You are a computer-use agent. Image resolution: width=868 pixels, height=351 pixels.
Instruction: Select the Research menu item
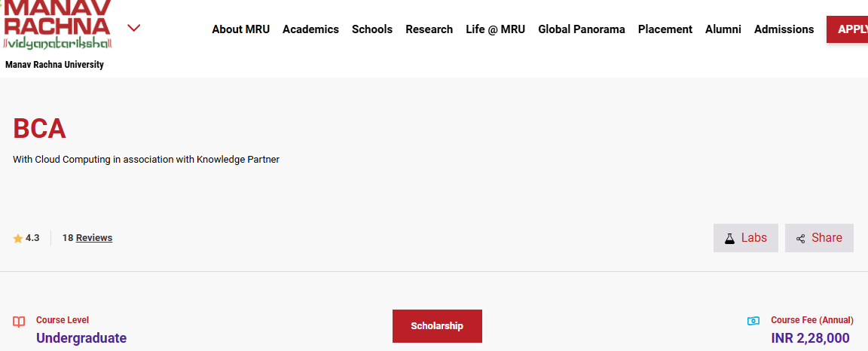click(x=429, y=29)
